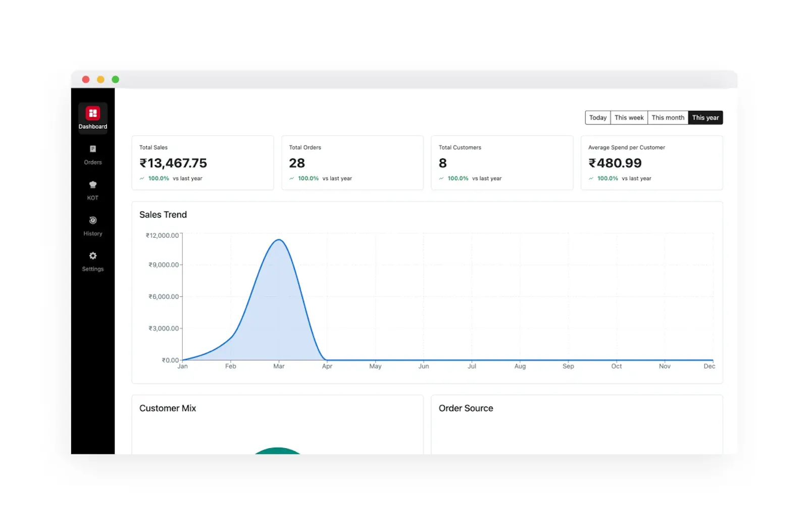Click the Settings label in the sidebar

click(93, 269)
